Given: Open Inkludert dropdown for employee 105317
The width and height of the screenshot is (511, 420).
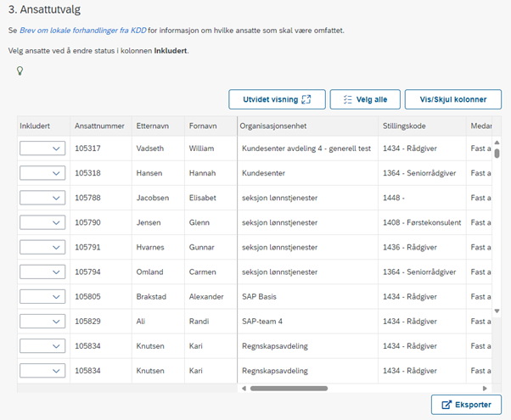Looking at the screenshot, I should coord(42,148).
